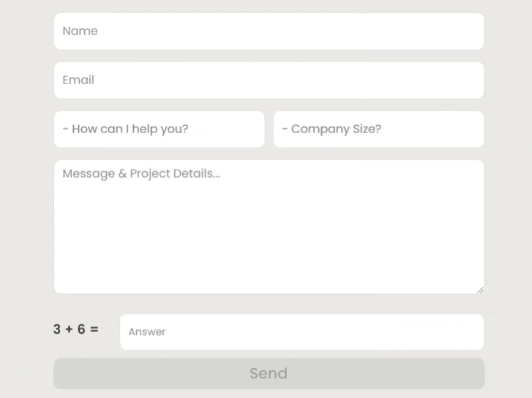
Task: Click the Answer placeholder in math field
Action: click(147, 332)
